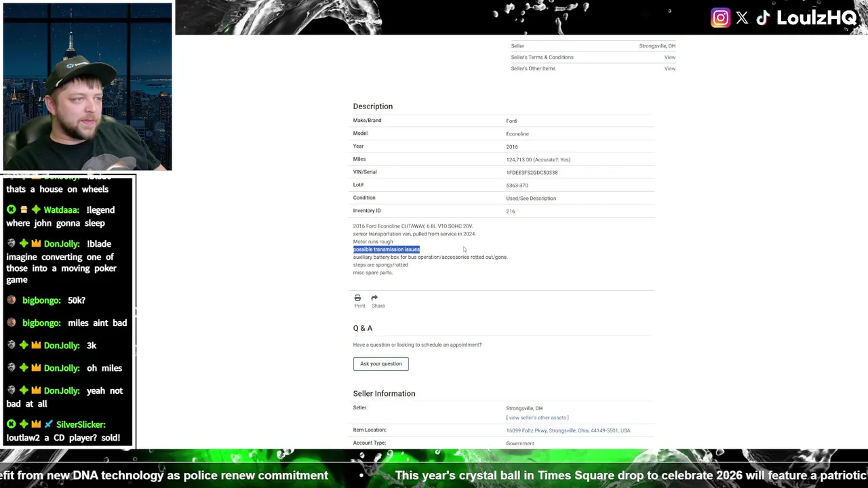Click the Q & A section heading
Screen dimensions: 868x488
tap(363, 328)
